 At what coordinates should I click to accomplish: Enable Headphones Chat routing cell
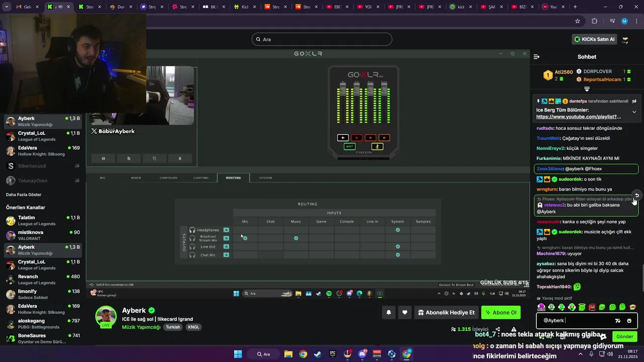click(x=271, y=230)
